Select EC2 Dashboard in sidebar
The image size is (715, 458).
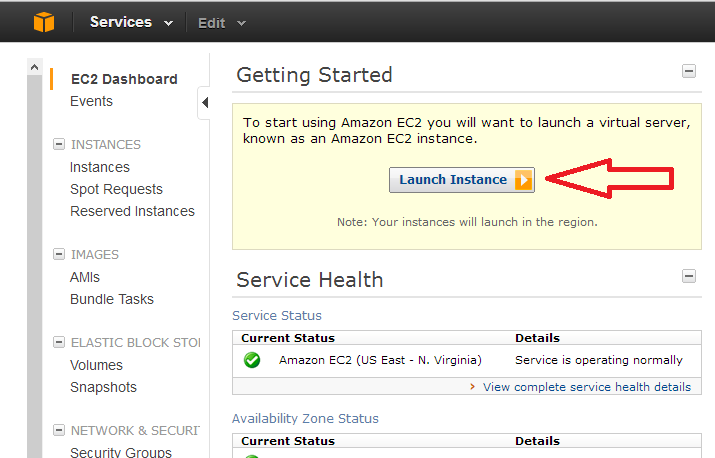click(124, 79)
